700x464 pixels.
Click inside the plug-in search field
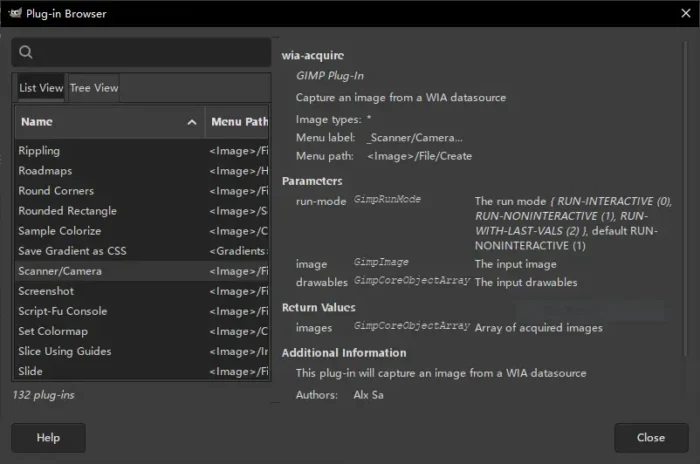coord(150,53)
